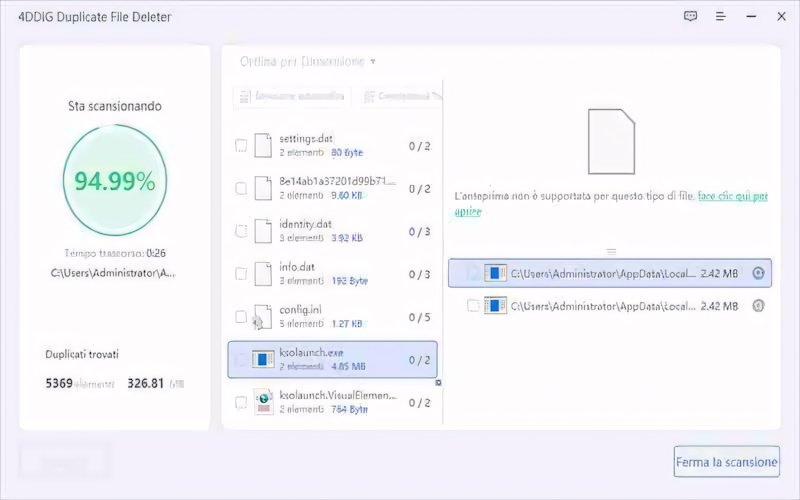This screenshot has height=500, width=800.
Task: Select the info.dat file name
Action: pos(296,267)
